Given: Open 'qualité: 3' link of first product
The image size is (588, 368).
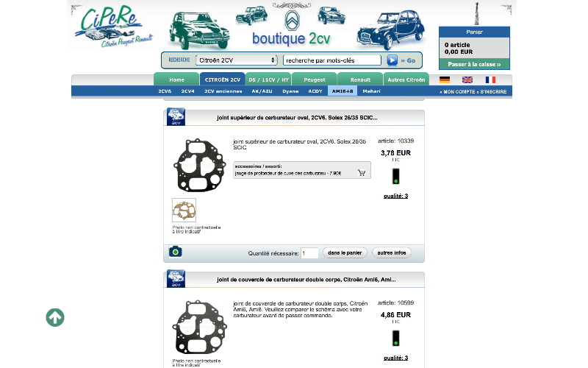Looking at the screenshot, I should pyautogui.click(x=395, y=196).
